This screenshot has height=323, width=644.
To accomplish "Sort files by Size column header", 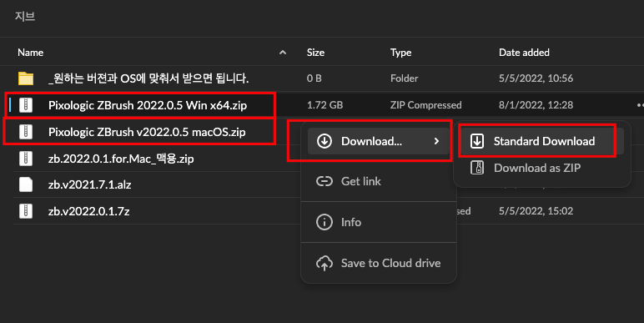I will point(315,53).
